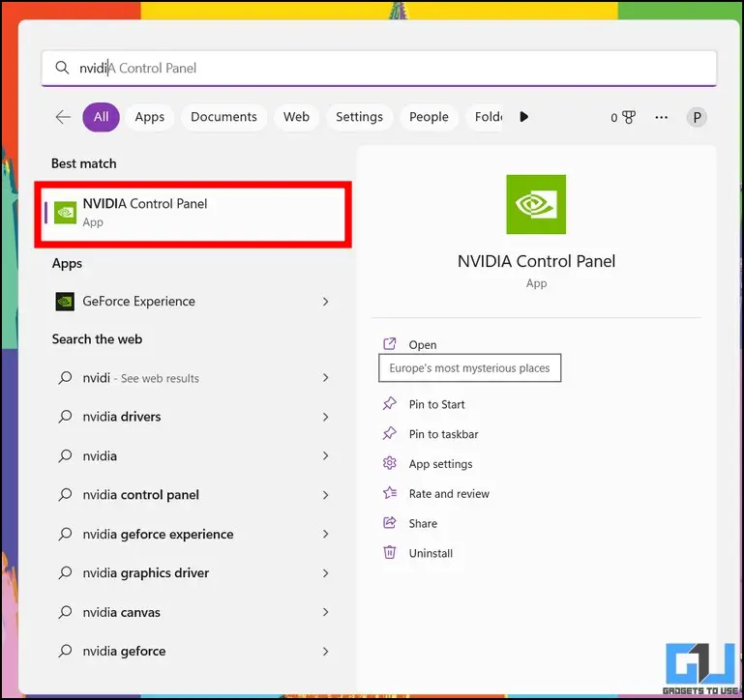Click the search text input field
This screenshot has height=700, width=744.
(x=378, y=68)
